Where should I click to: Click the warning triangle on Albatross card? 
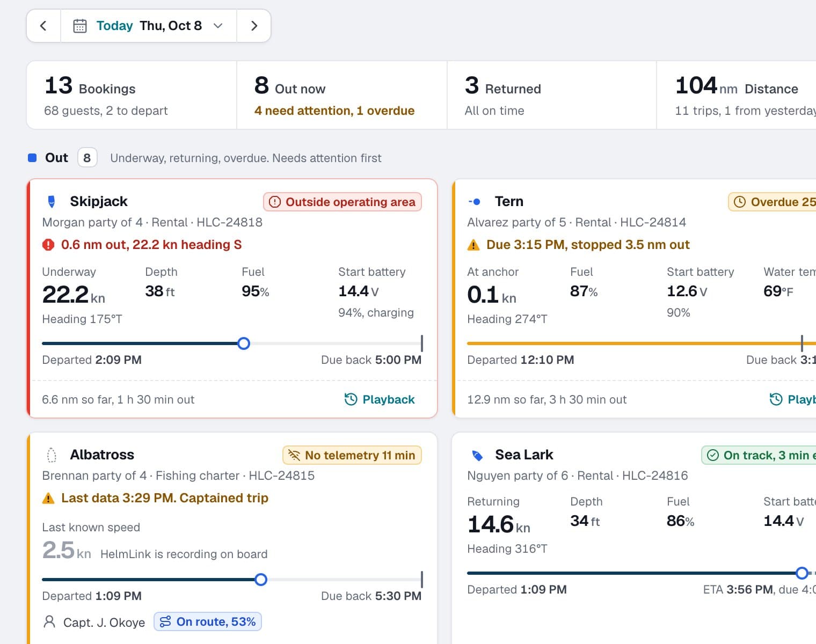[x=48, y=499]
